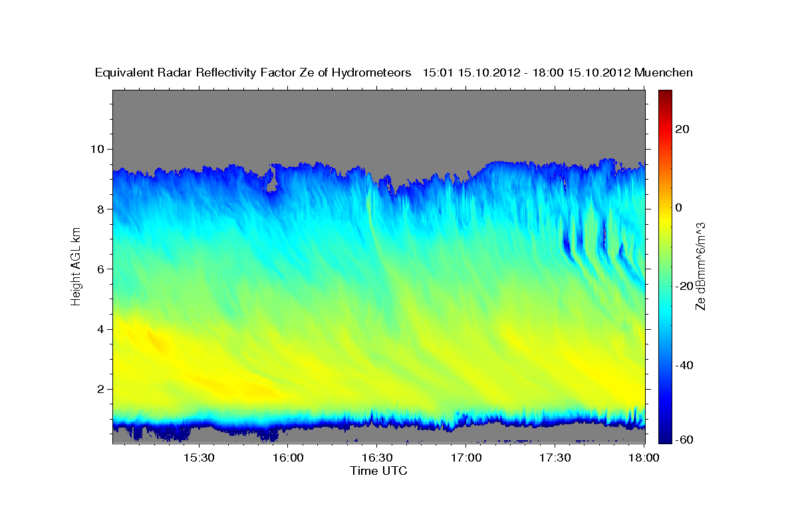Click the '2' height tick label
This screenshot has width=798, height=532.
[x=101, y=389]
